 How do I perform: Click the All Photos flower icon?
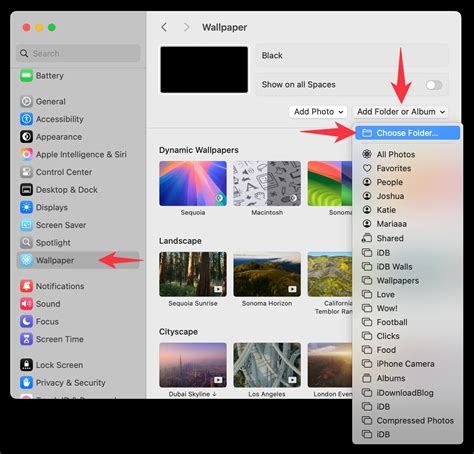[x=367, y=154]
